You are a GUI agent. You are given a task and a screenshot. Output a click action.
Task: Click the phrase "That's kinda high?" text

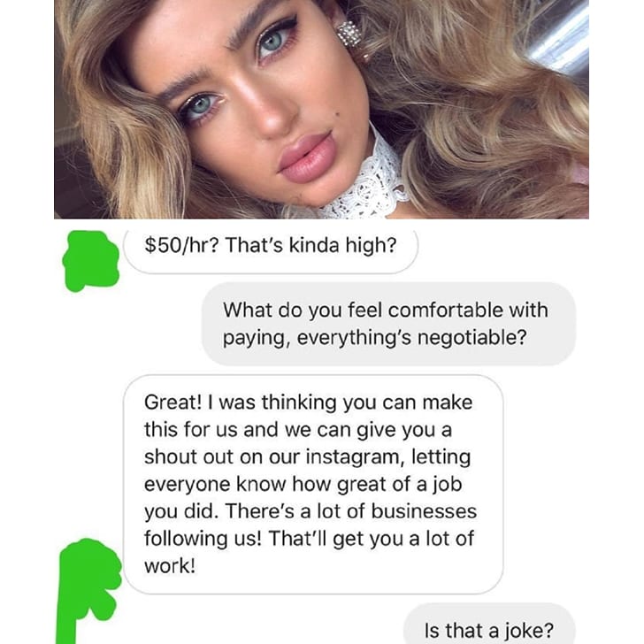(310, 245)
